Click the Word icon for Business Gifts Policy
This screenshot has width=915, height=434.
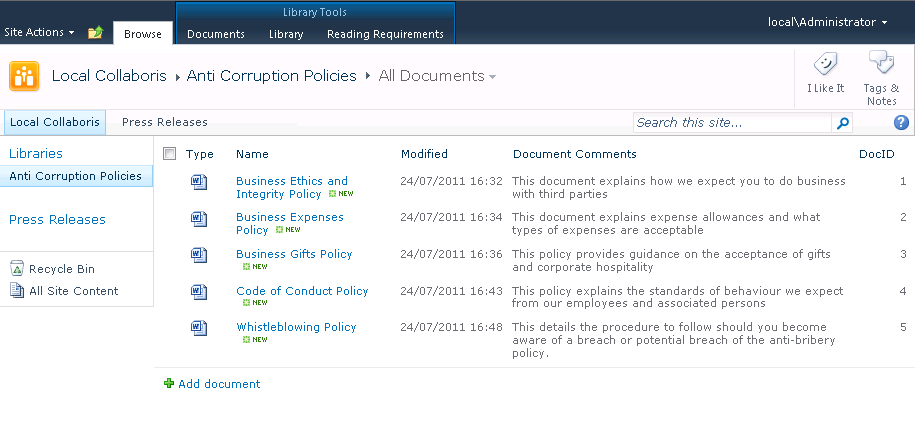point(199,254)
